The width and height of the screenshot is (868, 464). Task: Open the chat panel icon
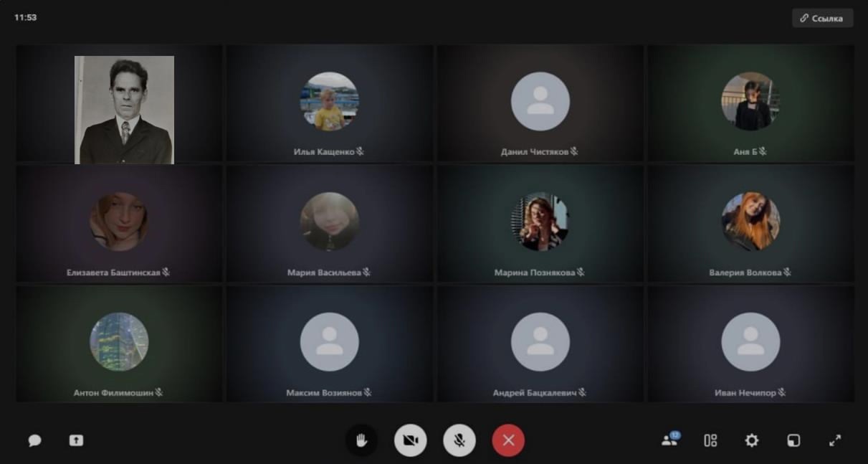(x=34, y=440)
